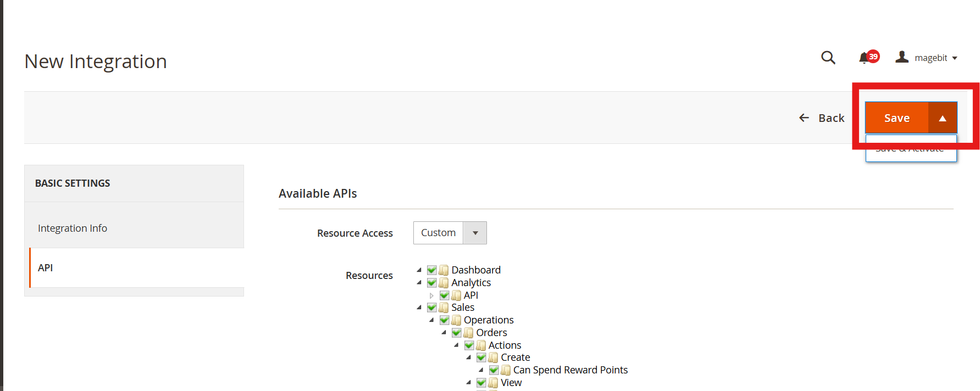This screenshot has height=391, width=980.
Task: Uncheck the Operations resource checkbox
Action: (x=445, y=320)
